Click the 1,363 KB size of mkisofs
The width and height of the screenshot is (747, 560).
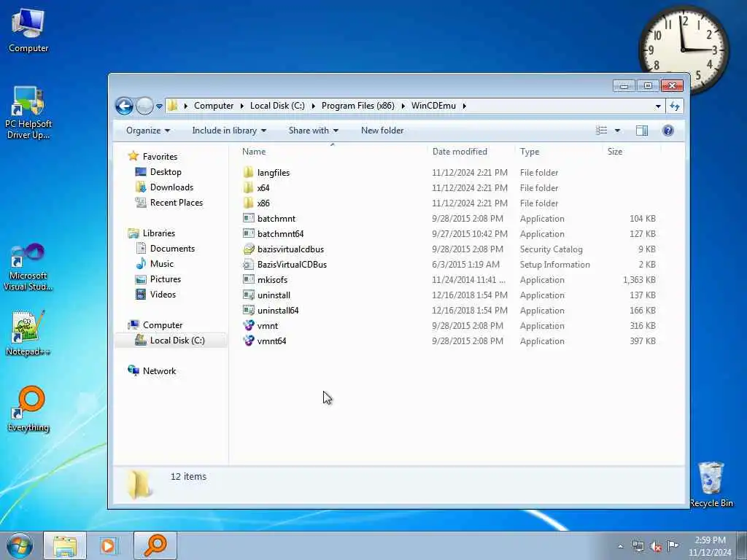click(x=639, y=279)
